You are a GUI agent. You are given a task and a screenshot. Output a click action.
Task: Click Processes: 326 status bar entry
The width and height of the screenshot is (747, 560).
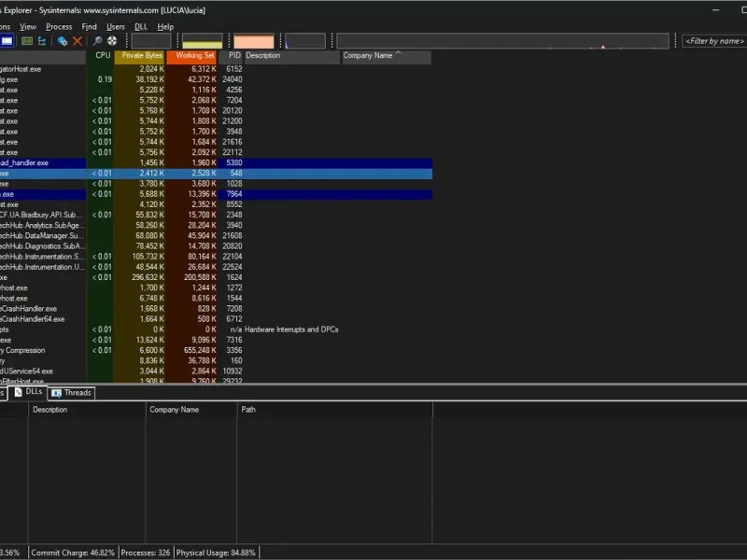click(x=146, y=553)
